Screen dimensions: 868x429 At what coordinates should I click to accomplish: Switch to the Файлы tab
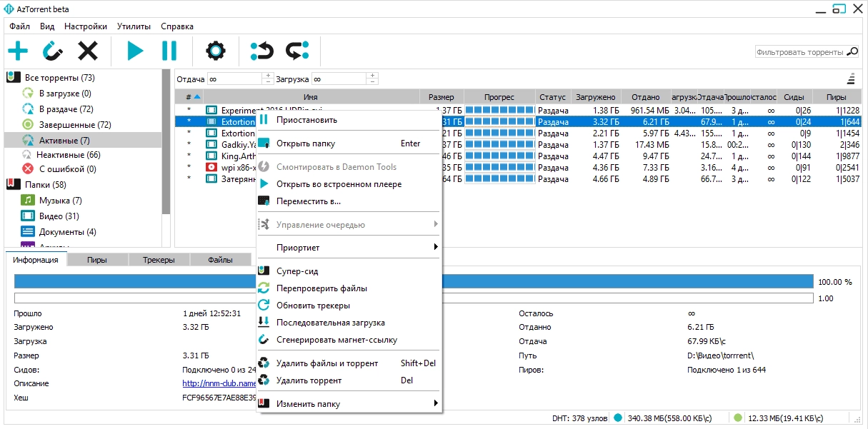pyautogui.click(x=220, y=260)
